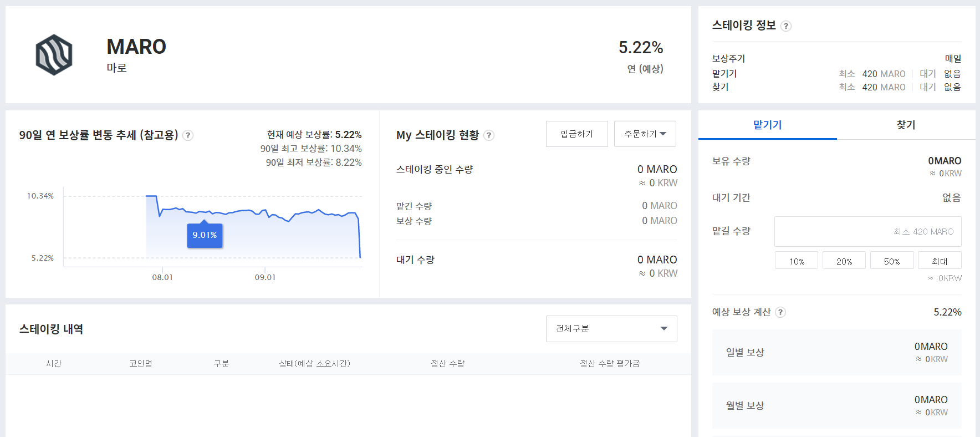Click the 90일 최저 보상률: 8.22% text
Screen dimensions: 980x437
coord(314,162)
